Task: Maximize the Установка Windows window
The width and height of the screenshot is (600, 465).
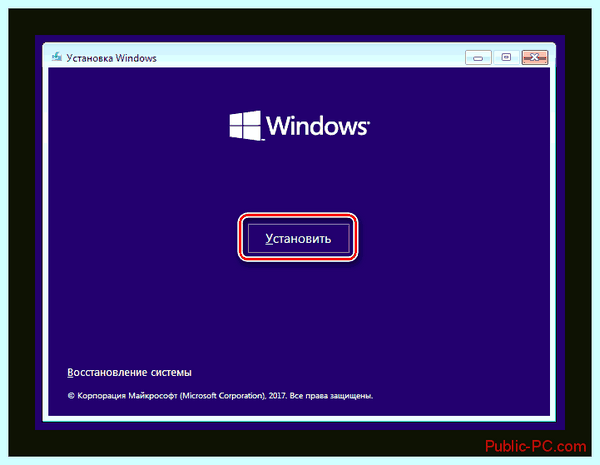Action: [506, 57]
